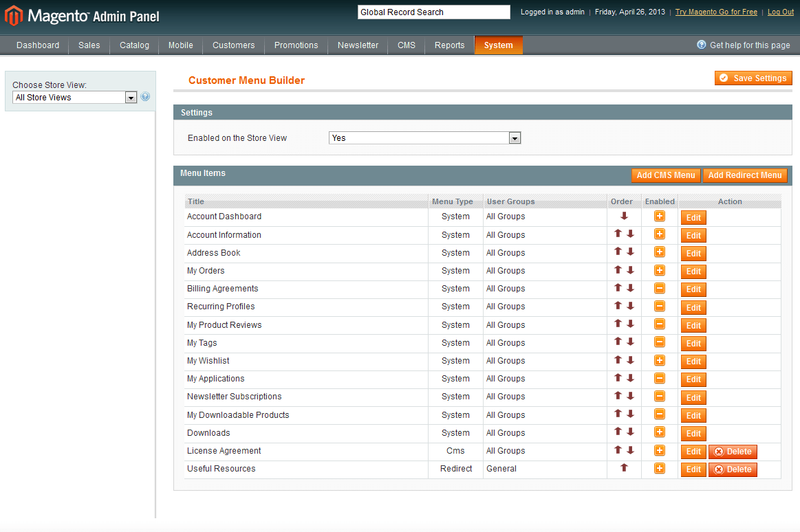The width and height of the screenshot is (800, 532).
Task: Move Newsletter Subscriptions down arrow
Action: 631,395
